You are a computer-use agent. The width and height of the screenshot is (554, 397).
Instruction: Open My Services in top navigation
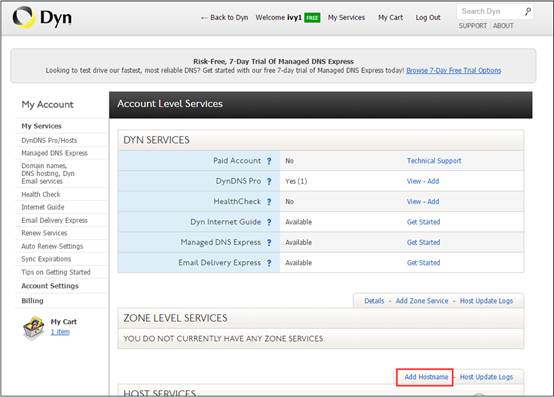[346, 18]
